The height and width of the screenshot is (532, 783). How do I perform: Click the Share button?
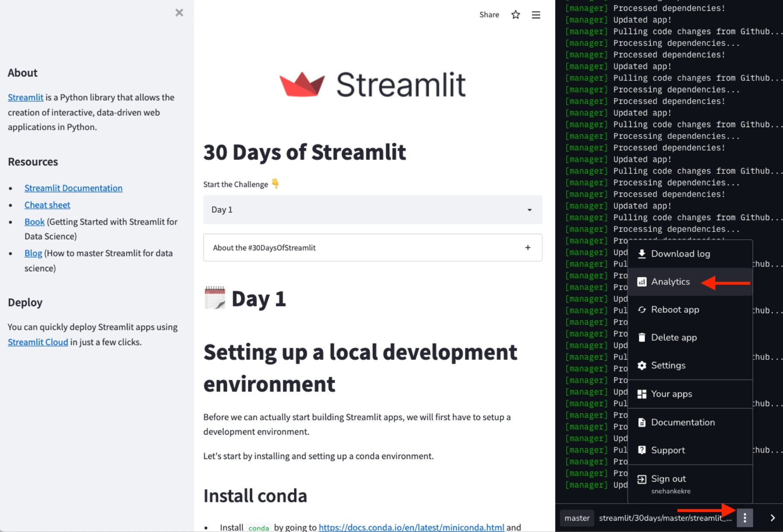(x=489, y=15)
